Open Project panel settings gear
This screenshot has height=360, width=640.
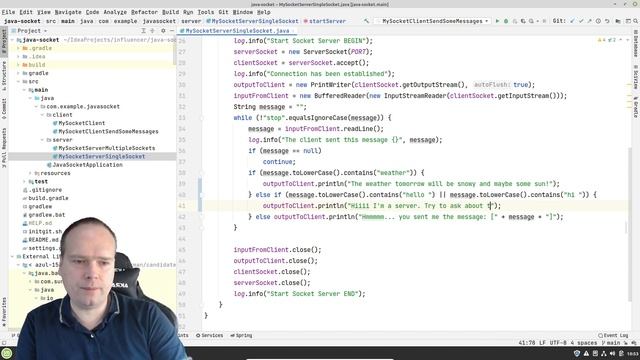[x=163, y=31]
